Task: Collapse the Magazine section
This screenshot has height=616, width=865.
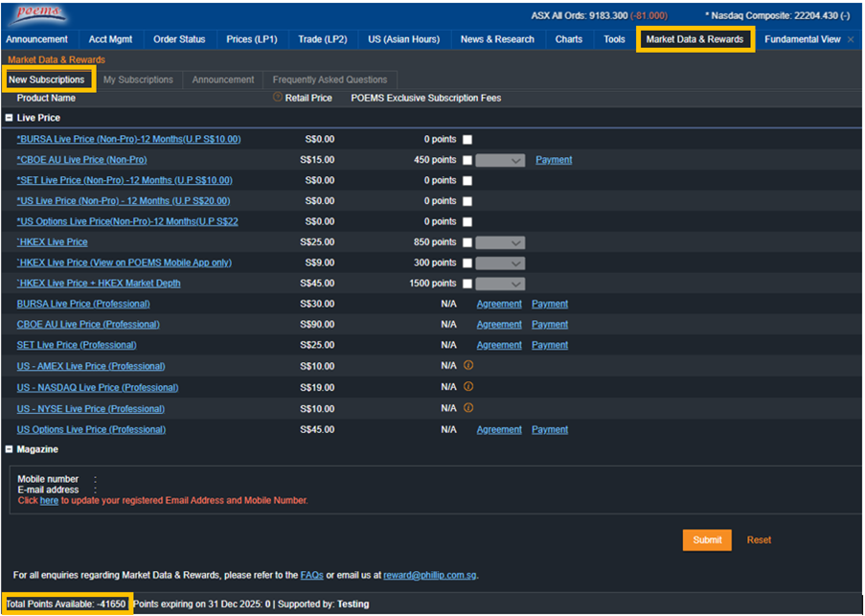Action: [9, 449]
